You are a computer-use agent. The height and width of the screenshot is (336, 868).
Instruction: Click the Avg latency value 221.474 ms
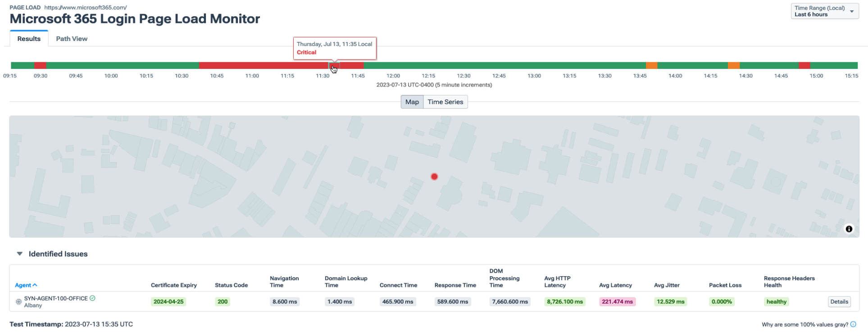click(617, 302)
